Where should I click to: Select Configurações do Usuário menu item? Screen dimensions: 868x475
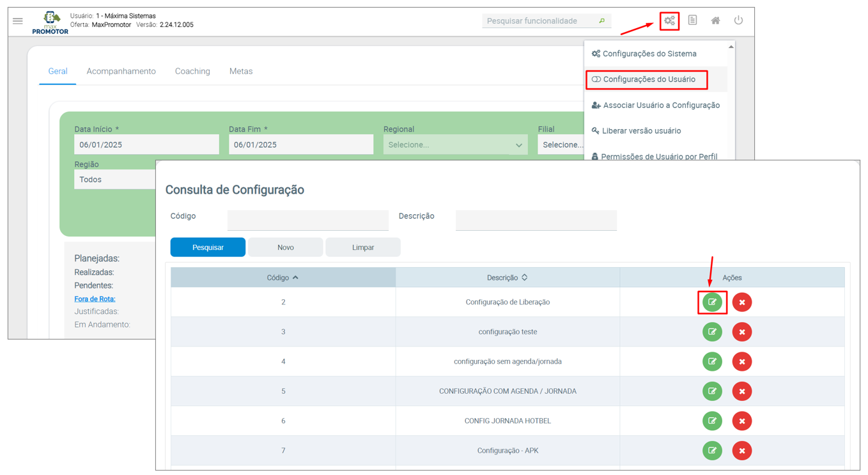(649, 79)
